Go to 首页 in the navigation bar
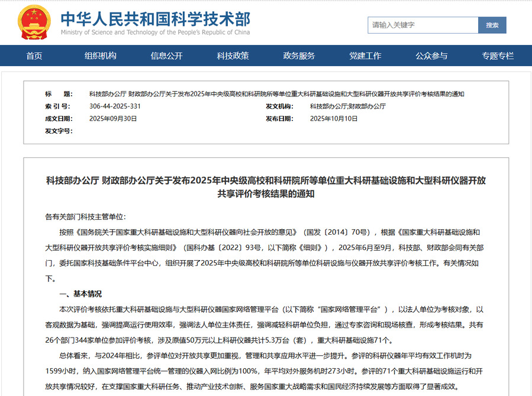 [34, 56]
